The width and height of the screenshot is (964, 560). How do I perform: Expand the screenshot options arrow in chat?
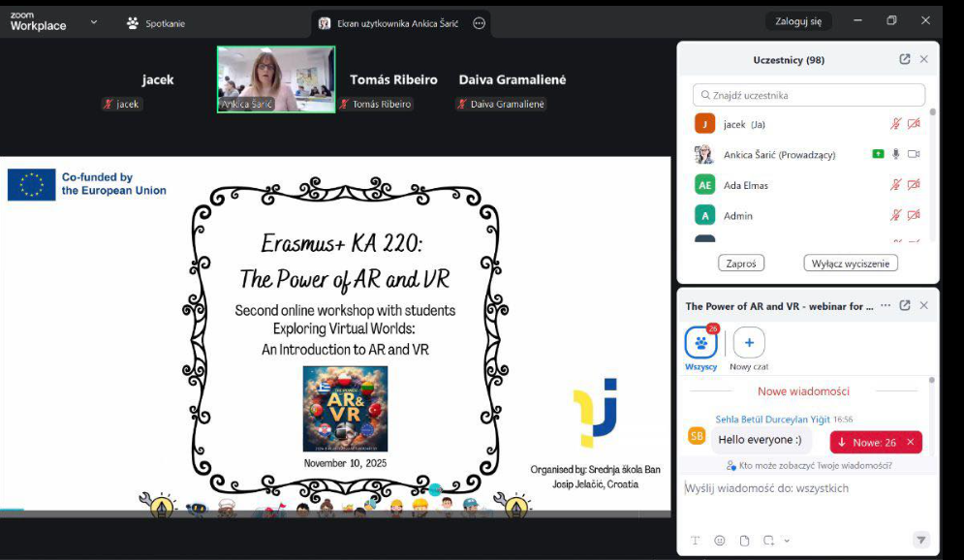pos(787,541)
